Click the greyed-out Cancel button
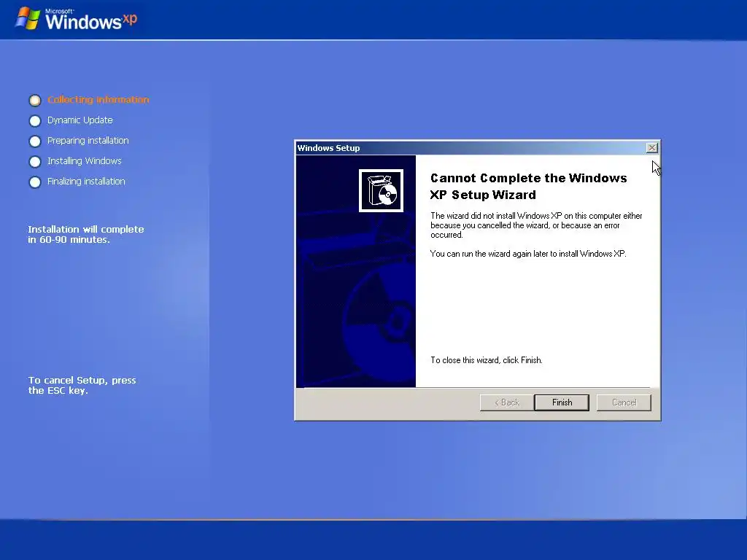This screenshot has height=560, width=747. click(624, 402)
